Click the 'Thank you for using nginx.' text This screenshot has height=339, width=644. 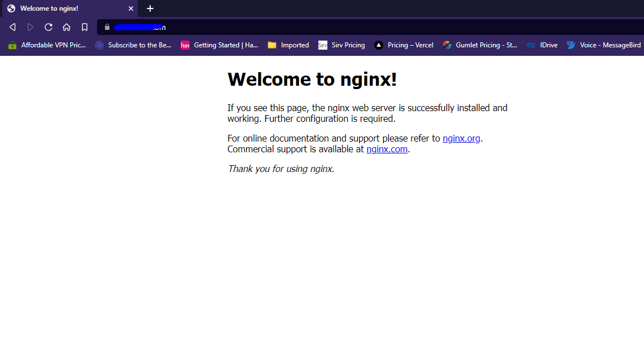pyautogui.click(x=281, y=169)
